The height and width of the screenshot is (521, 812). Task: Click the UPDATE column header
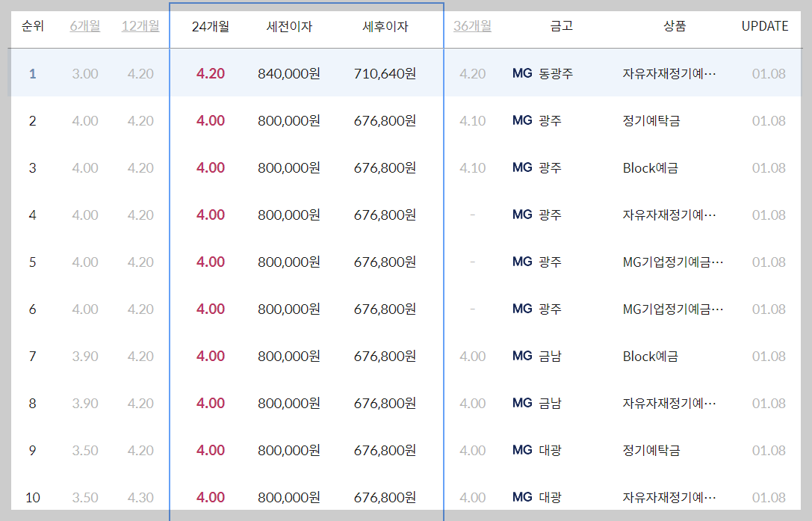(x=763, y=26)
